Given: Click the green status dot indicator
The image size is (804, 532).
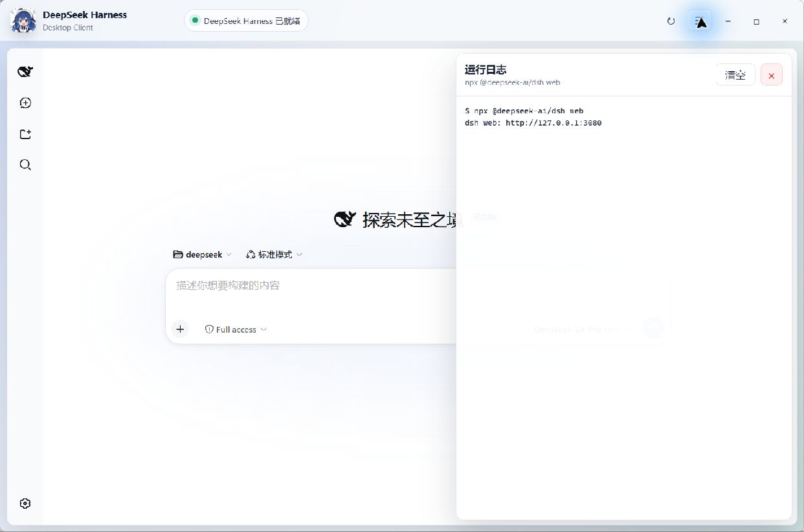Looking at the screenshot, I should [x=194, y=21].
